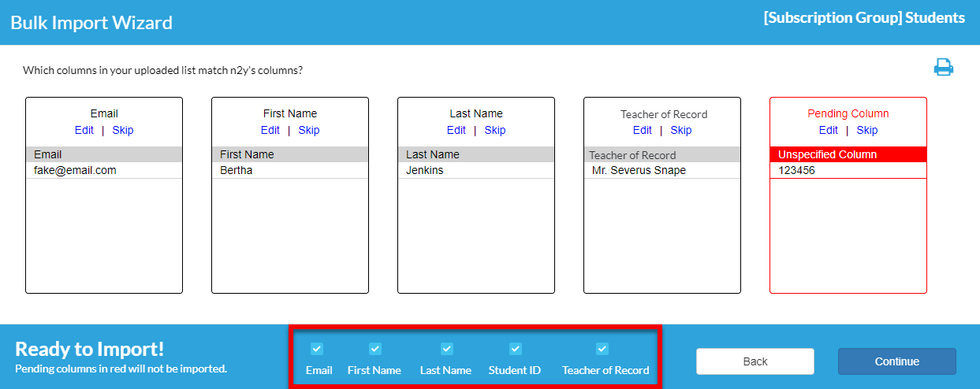Click the printer icon
Image resolution: width=980 pixels, height=389 pixels.
pos(943,68)
